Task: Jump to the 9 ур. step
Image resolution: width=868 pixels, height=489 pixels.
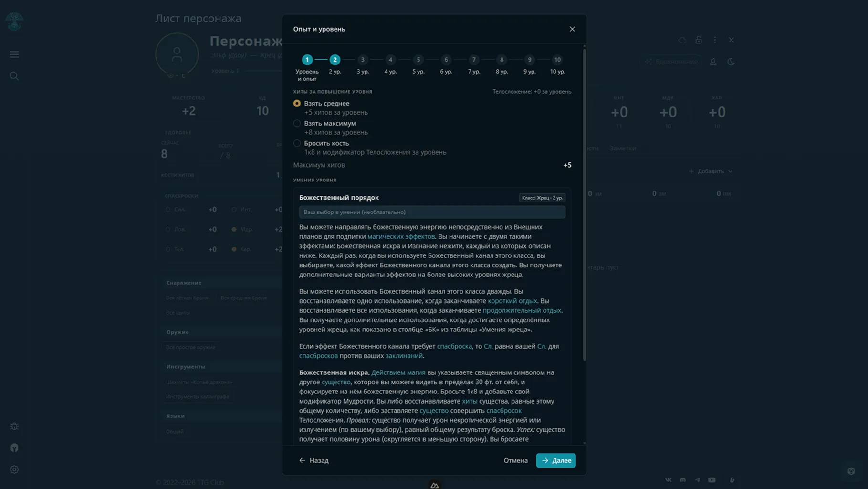Action: tap(530, 60)
